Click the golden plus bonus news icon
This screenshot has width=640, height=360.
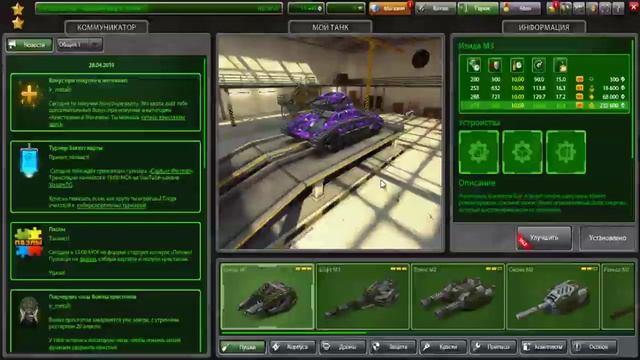tap(29, 95)
